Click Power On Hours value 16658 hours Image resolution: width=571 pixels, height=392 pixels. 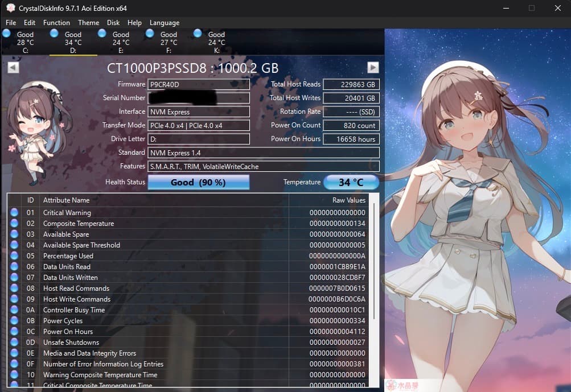[x=351, y=139]
